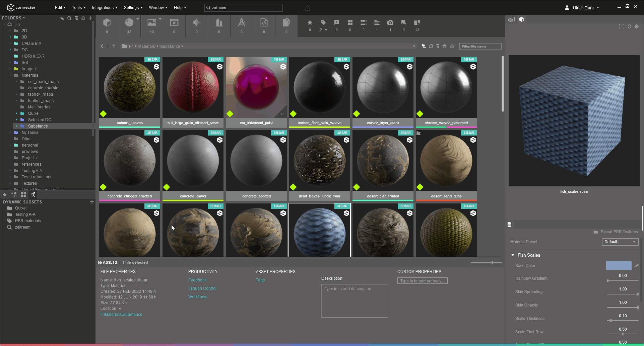Toggle tags view in left panel
This screenshot has height=346, width=644.
pos(4,194)
